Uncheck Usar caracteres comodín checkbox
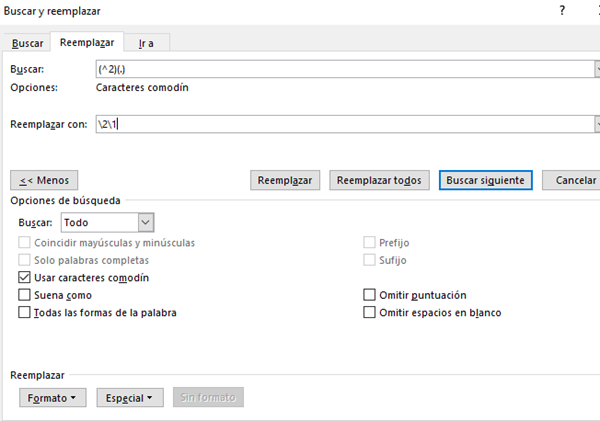Screen dimensions: 600x421 [x=25, y=277]
